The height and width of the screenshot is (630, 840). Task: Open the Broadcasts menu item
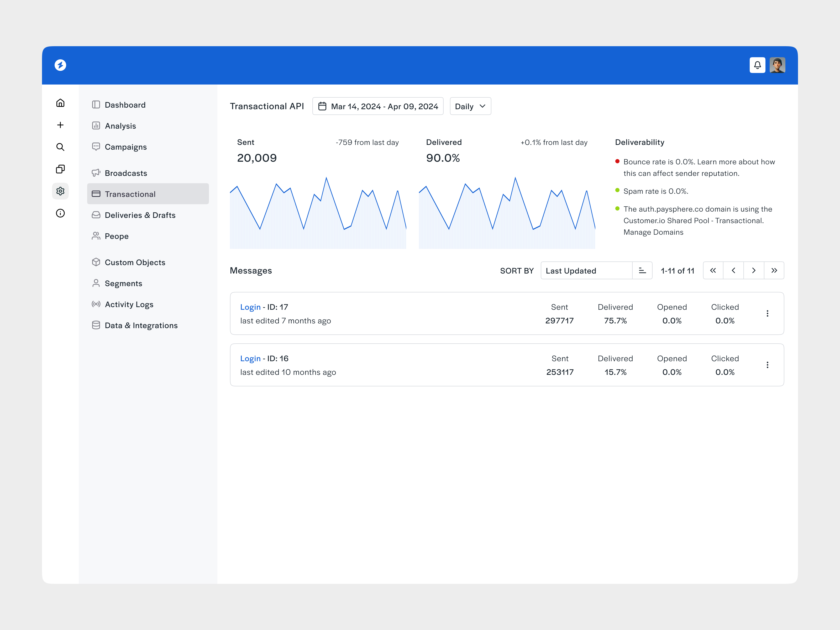pos(126,173)
